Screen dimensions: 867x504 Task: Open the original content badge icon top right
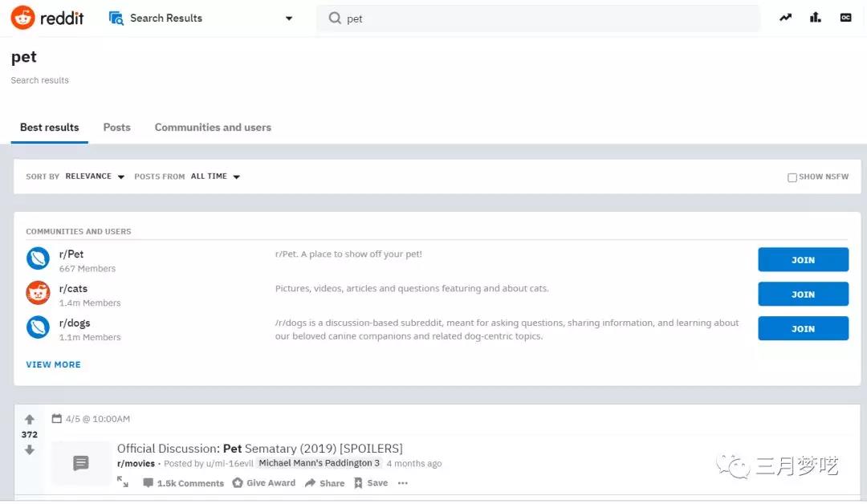point(845,17)
